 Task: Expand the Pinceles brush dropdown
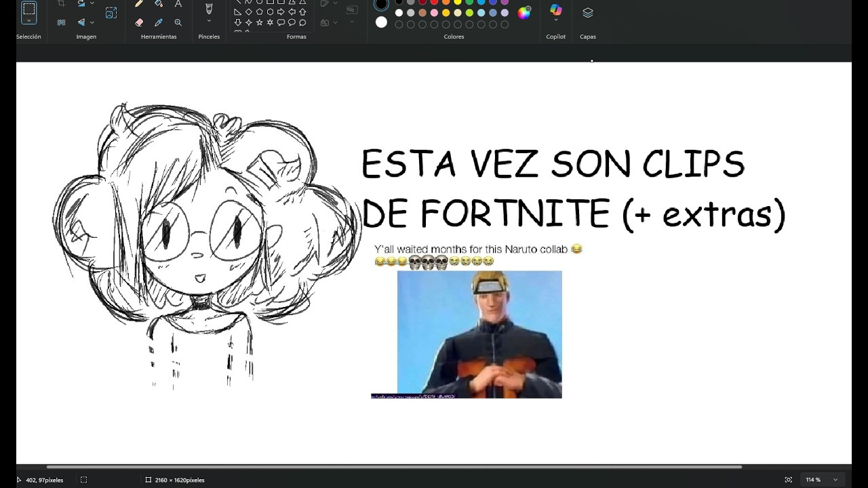(x=209, y=21)
